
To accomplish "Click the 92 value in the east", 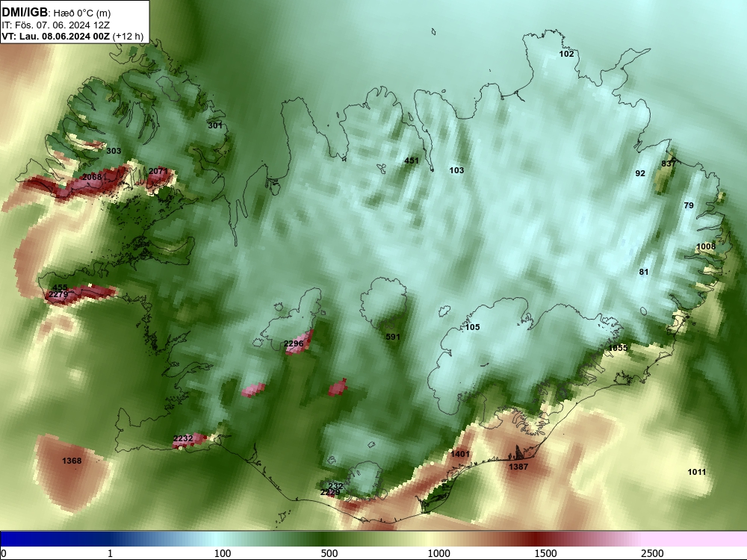I will coord(640,173).
